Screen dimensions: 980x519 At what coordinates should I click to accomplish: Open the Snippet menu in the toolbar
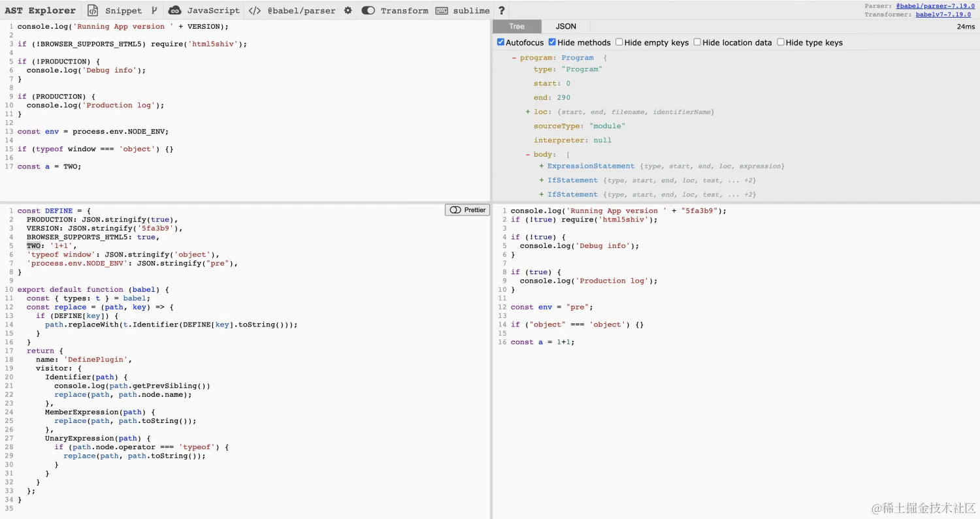pyautogui.click(x=114, y=10)
